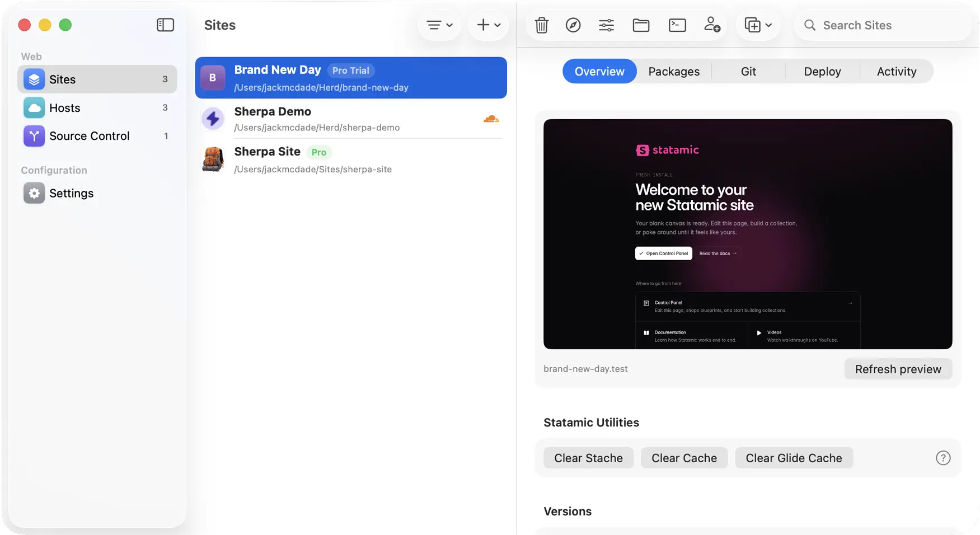Click the Sherpa Site backpack icon
The width and height of the screenshot is (980, 535).
(213, 159)
